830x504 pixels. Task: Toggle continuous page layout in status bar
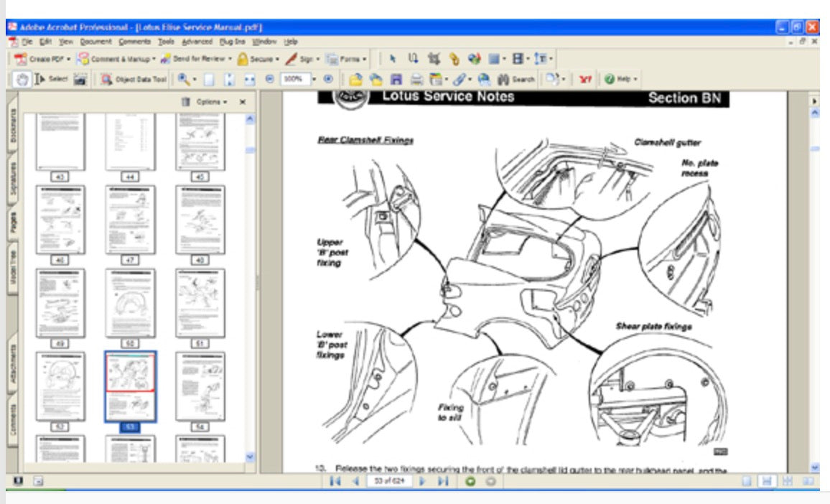click(767, 481)
